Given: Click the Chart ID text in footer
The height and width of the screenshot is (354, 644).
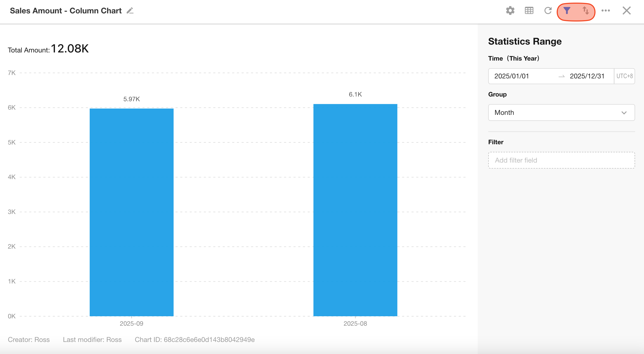Looking at the screenshot, I should point(195,340).
